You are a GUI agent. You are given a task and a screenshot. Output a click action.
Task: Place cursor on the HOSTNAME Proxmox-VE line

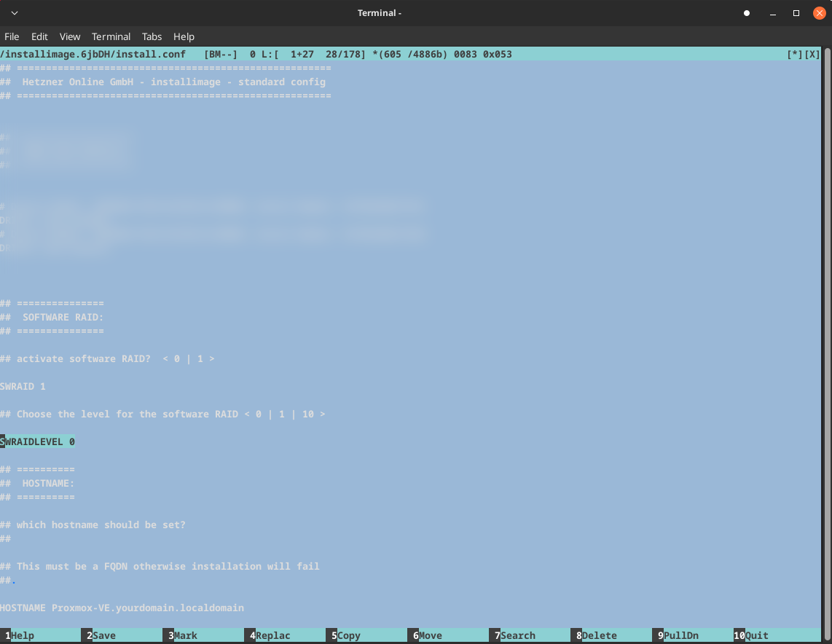pos(122,608)
